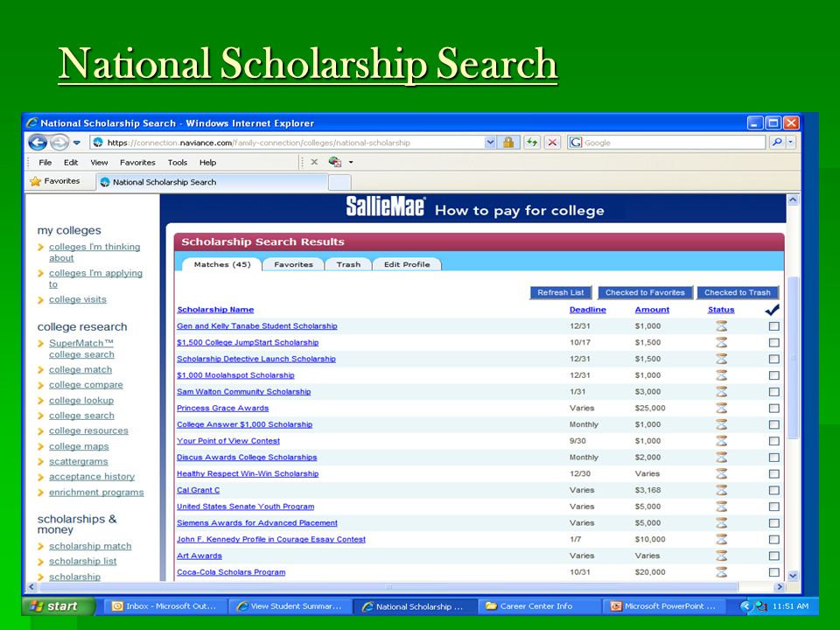Select the National Scholarship Search browser tab

pos(212,182)
